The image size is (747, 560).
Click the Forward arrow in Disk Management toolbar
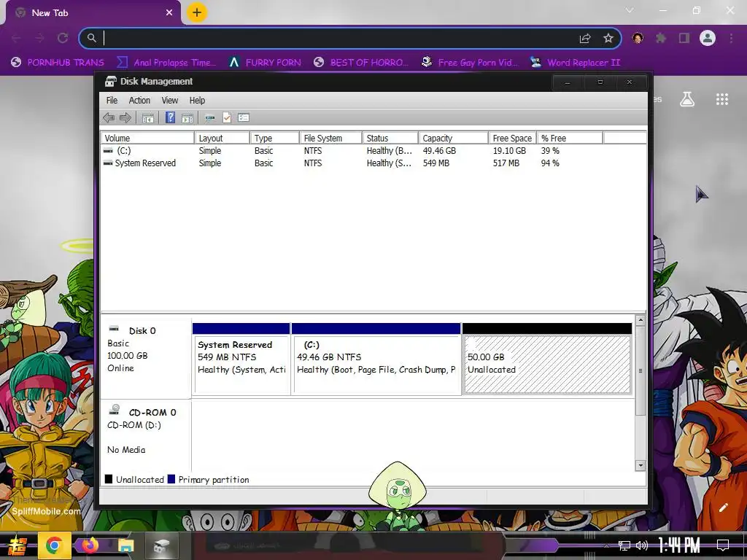tap(125, 117)
